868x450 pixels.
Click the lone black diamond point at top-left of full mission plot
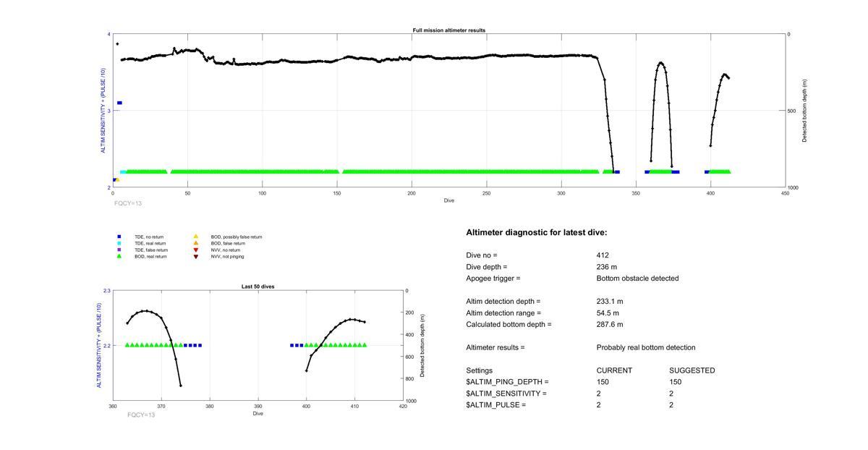tap(117, 44)
